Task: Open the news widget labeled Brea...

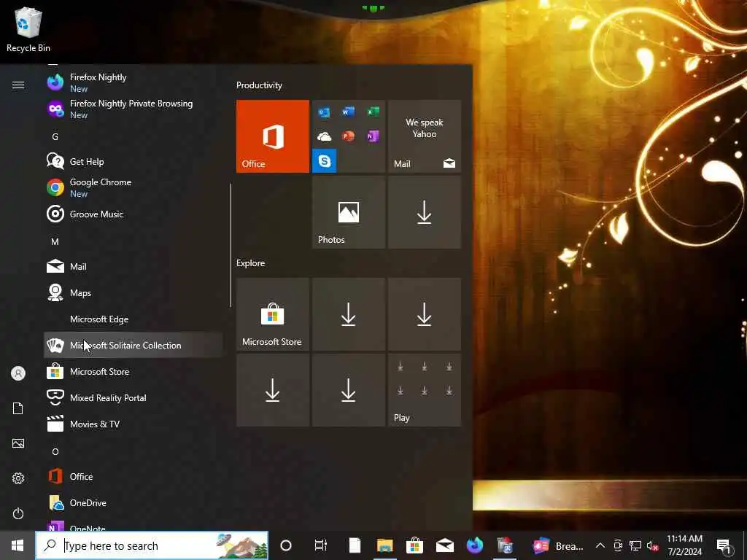Action: click(x=557, y=545)
